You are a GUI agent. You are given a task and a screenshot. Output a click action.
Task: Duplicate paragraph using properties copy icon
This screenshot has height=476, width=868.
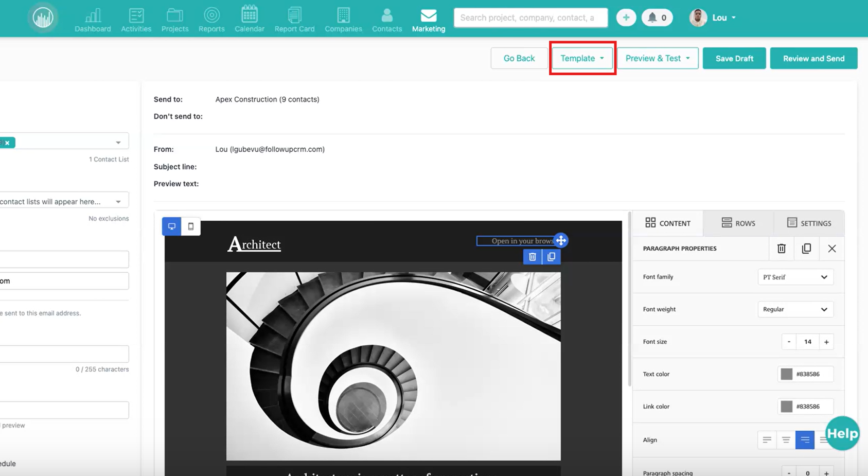[x=806, y=249]
